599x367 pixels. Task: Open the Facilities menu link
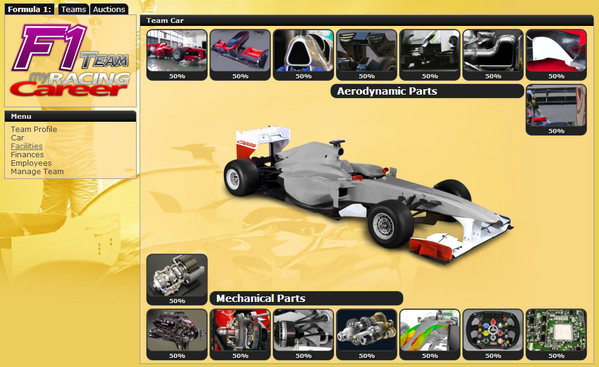click(x=26, y=146)
